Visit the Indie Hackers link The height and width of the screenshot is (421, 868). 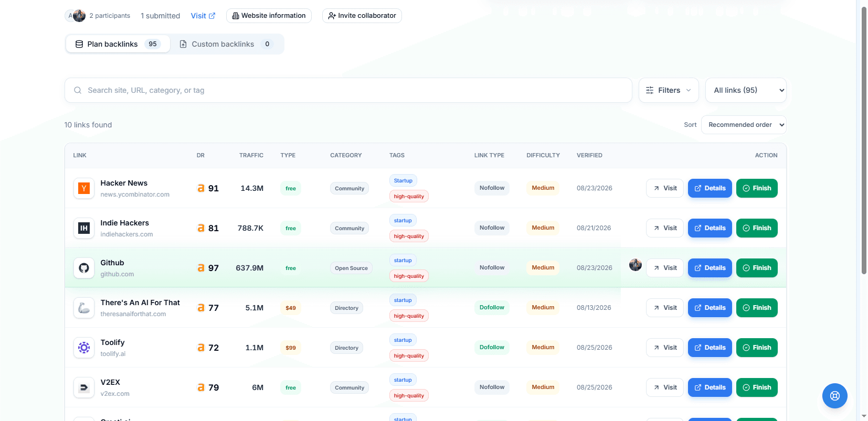coord(665,228)
